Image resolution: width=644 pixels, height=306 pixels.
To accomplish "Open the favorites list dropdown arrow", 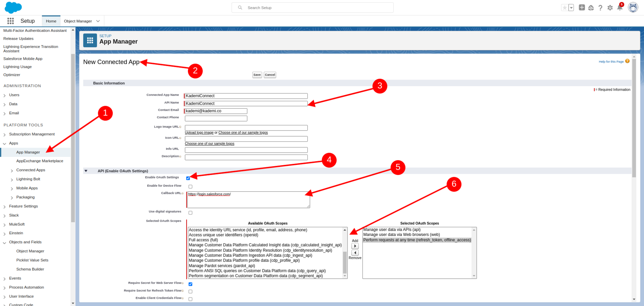I will (x=571, y=8).
